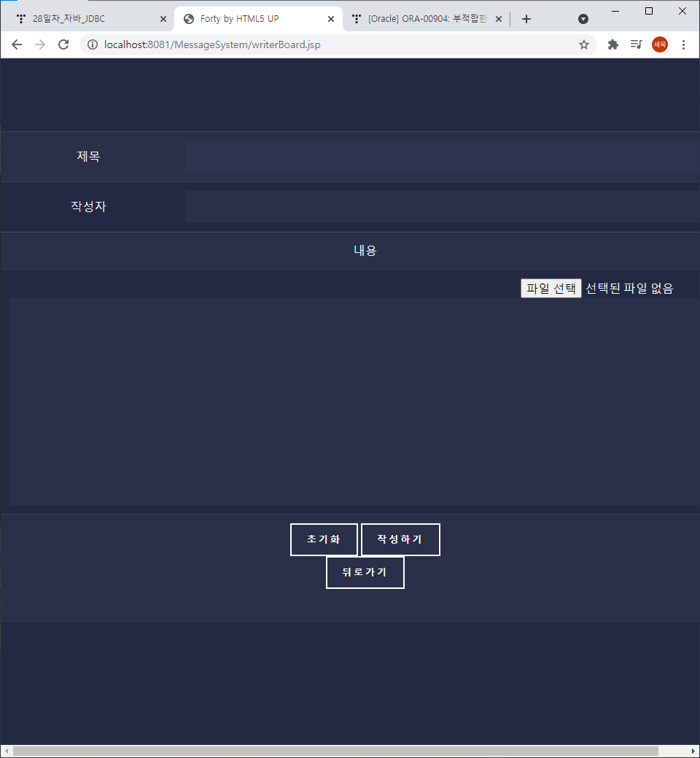Close the Oracle ORA-00904 tab
This screenshot has height=758, width=700.
coord(499,19)
